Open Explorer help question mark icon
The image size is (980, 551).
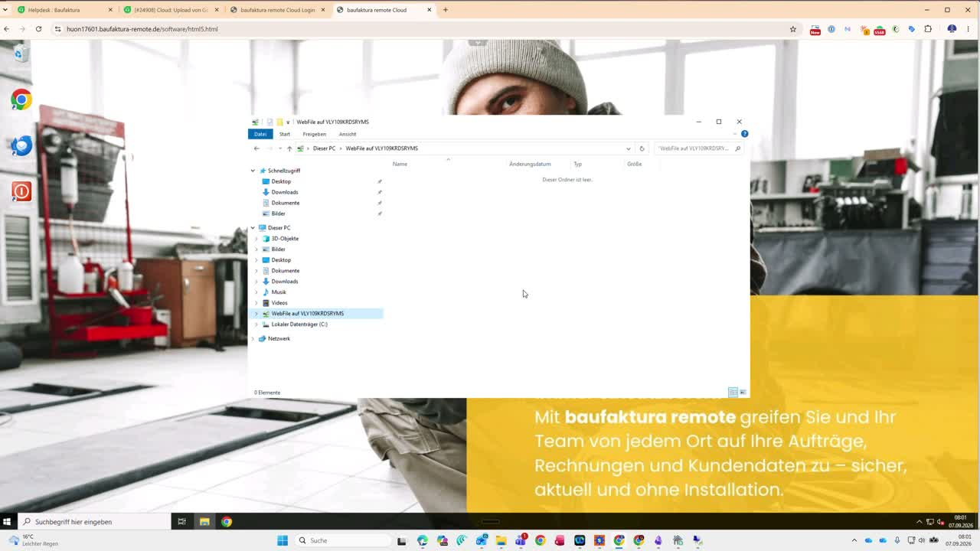(744, 134)
